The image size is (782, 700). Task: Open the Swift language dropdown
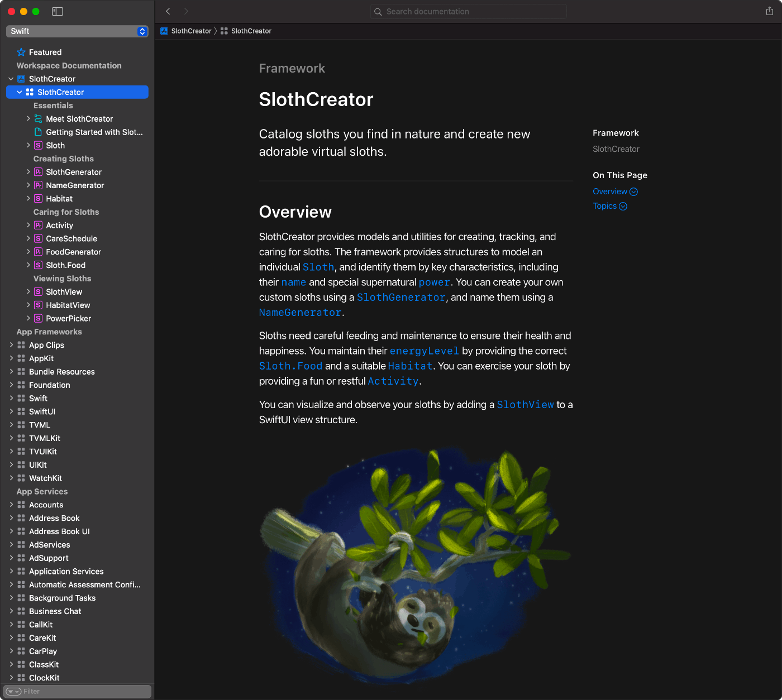tap(77, 31)
